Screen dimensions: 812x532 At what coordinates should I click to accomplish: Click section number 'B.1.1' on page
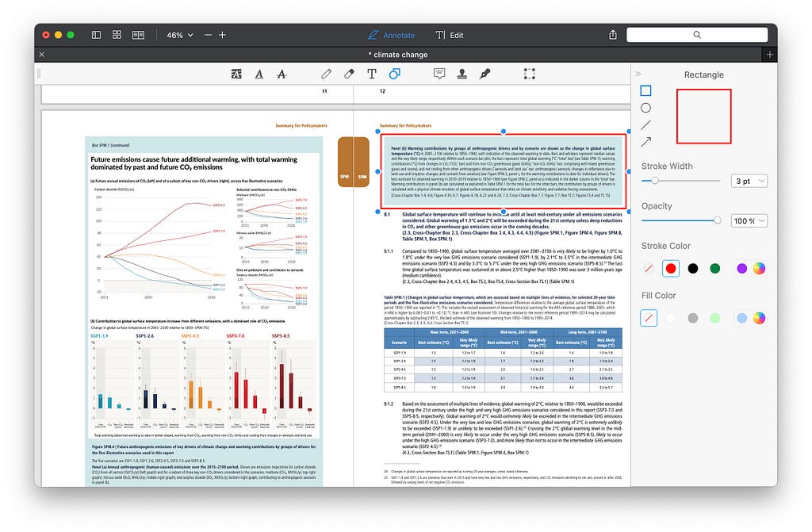point(389,251)
